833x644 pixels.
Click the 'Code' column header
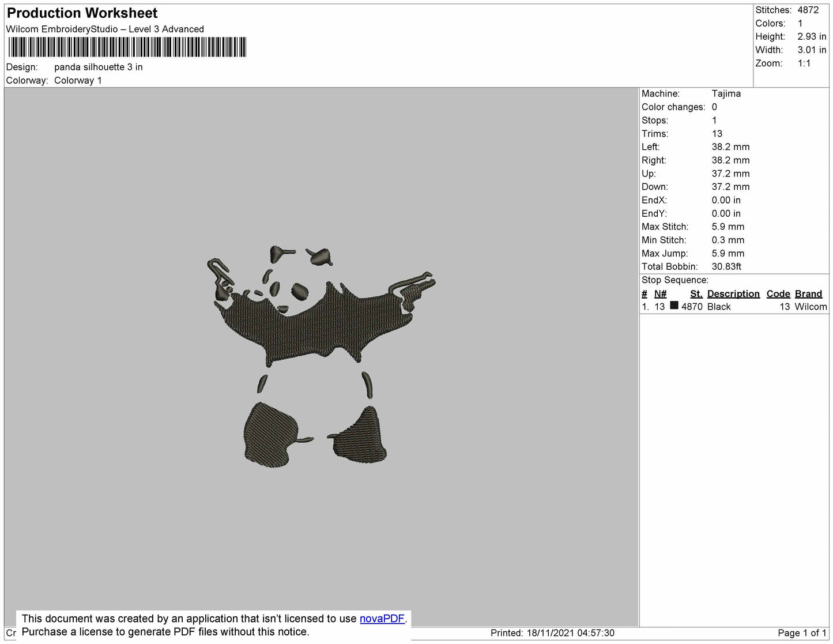click(x=778, y=293)
